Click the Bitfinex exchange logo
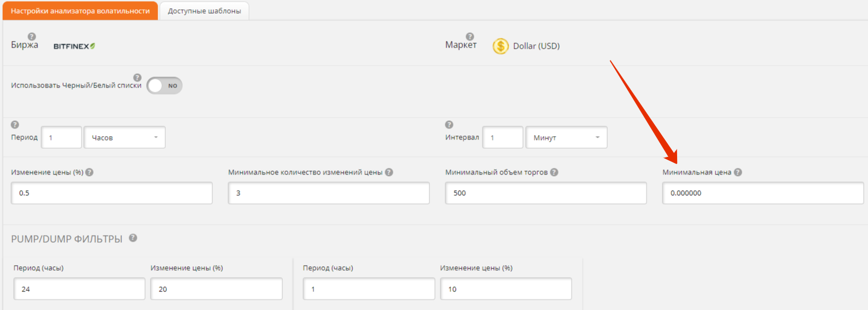This screenshot has width=868, height=310. click(74, 46)
